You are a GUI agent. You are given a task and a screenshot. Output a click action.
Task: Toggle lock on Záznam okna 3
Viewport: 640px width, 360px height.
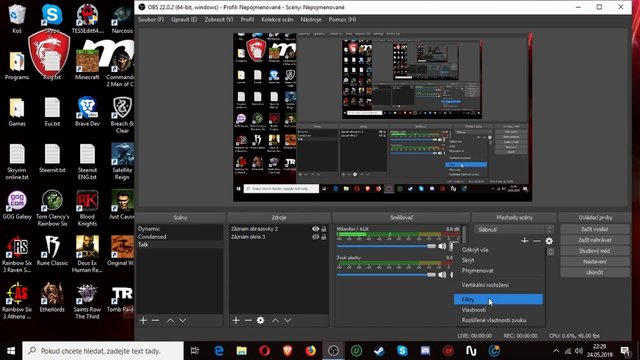click(324, 237)
